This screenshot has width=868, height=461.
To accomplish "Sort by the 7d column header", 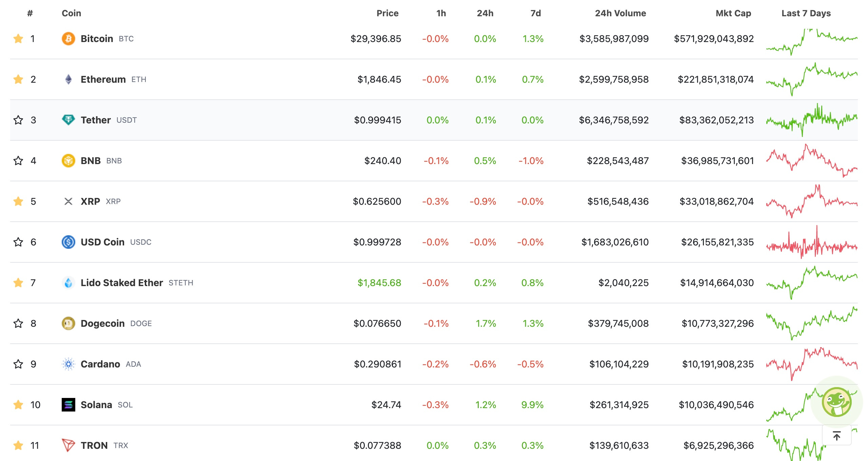I will pos(536,13).
